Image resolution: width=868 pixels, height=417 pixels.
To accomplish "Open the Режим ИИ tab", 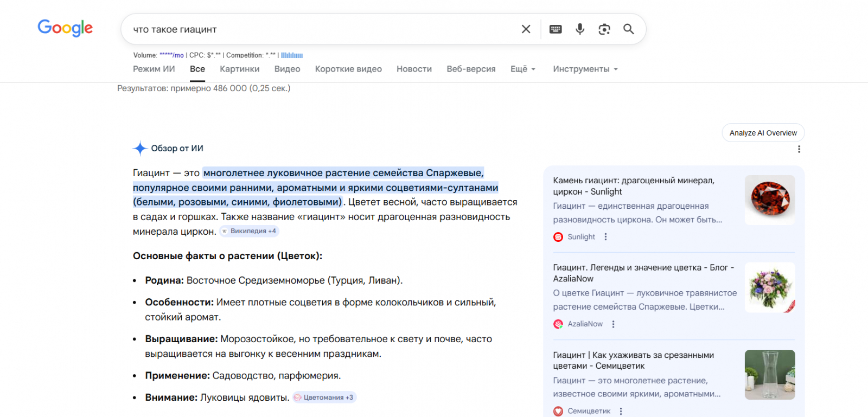I will 154,69.
